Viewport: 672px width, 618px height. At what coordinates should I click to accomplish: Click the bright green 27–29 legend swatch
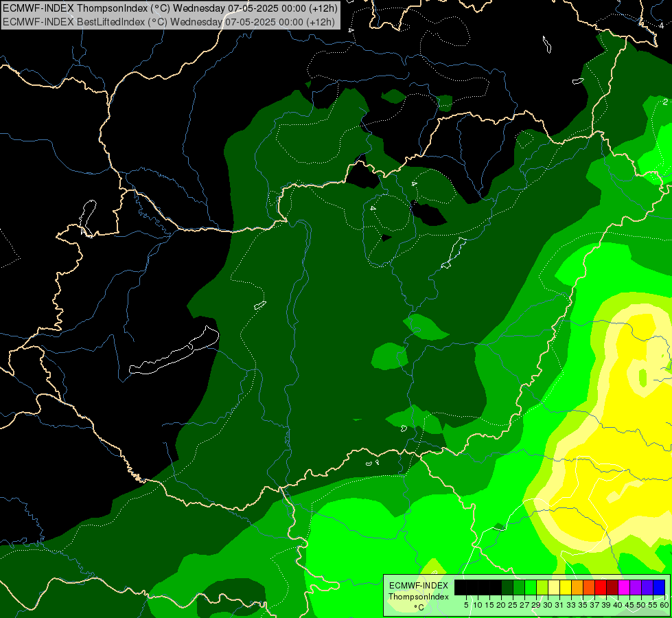point(531,587)
